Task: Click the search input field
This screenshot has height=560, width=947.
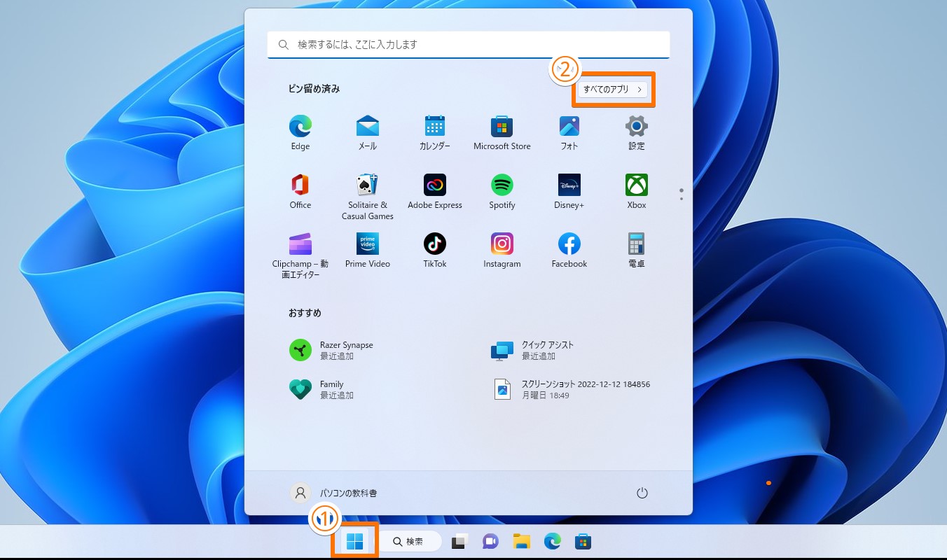Action: click(x=468, y=44)
